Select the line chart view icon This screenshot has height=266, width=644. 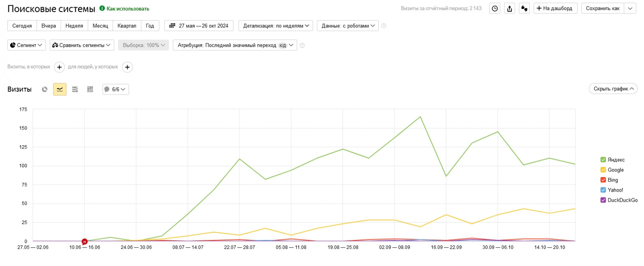(60, 89)
